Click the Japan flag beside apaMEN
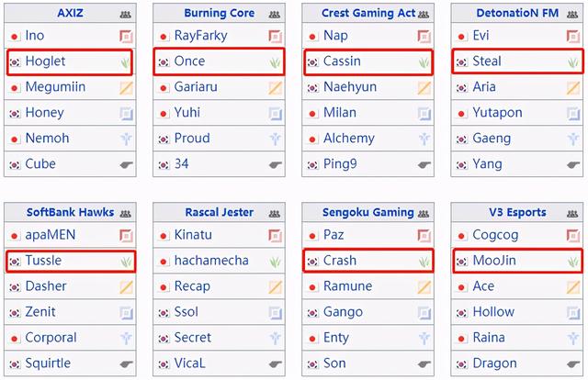The height and width of the screenshot is (380, 588). (x=15, y=236)
